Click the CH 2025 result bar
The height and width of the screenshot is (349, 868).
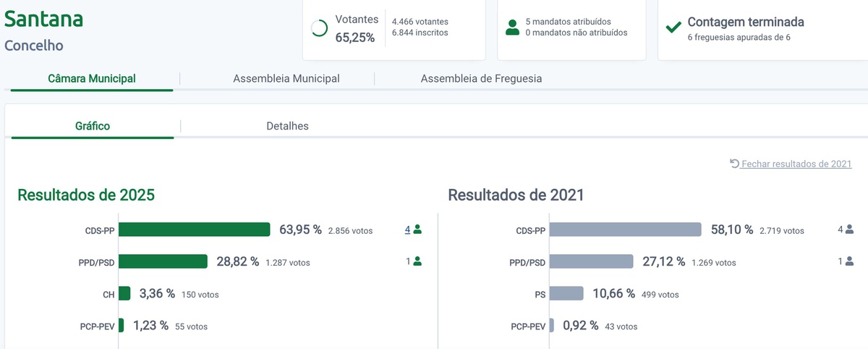coord(124,293)
